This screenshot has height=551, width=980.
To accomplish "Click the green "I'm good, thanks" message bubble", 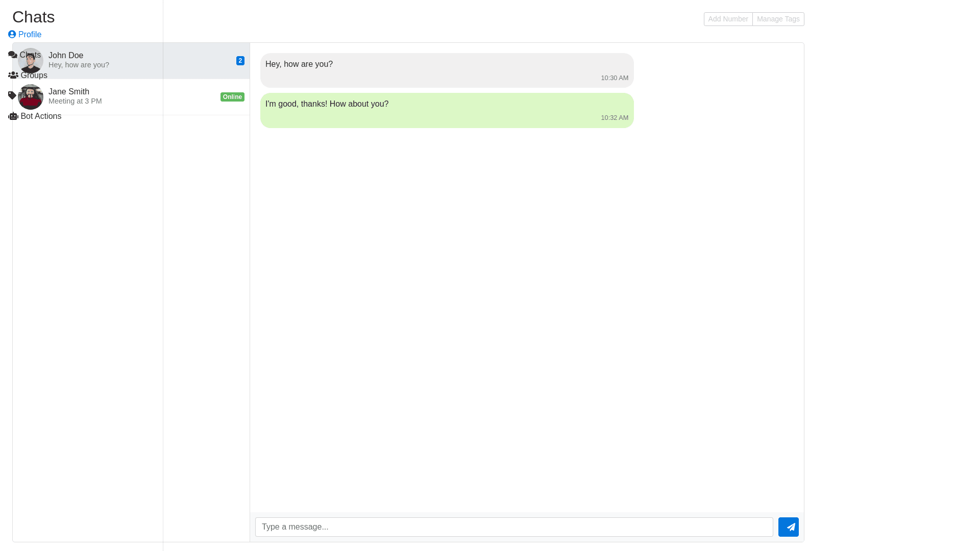I will tap(447, 110).
